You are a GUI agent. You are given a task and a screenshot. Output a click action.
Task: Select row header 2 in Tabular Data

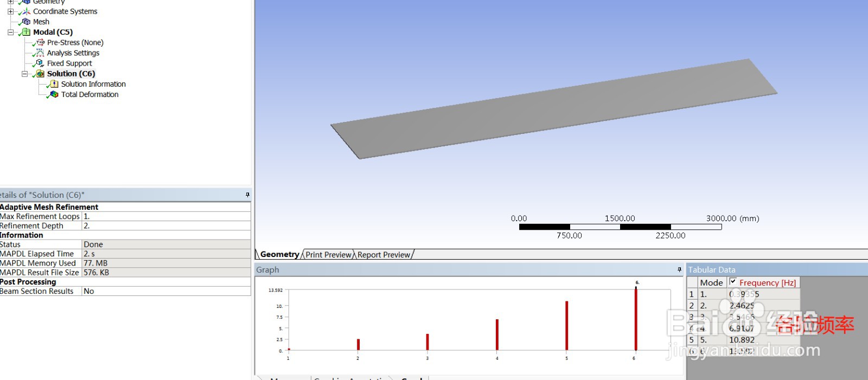click(692, 305)
